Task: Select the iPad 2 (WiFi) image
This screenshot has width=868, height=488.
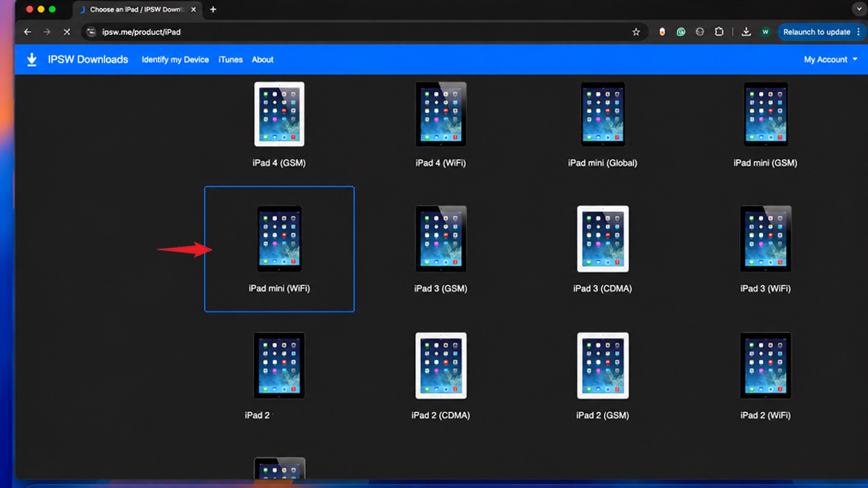Action: point(765,365)
